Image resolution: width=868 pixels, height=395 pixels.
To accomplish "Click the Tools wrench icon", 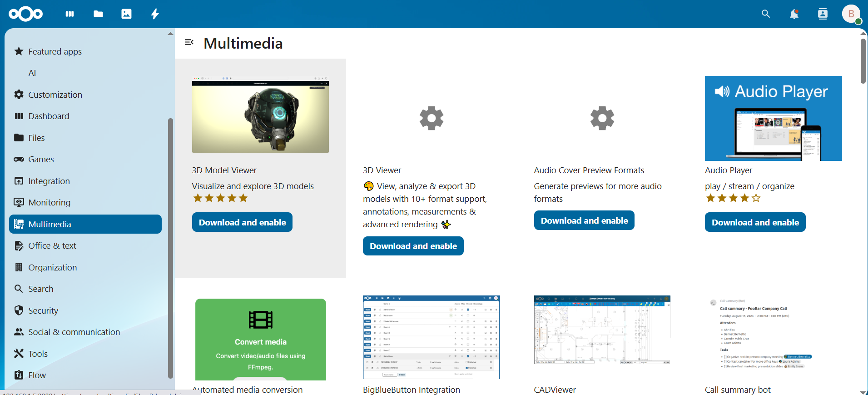I will 19,354.
